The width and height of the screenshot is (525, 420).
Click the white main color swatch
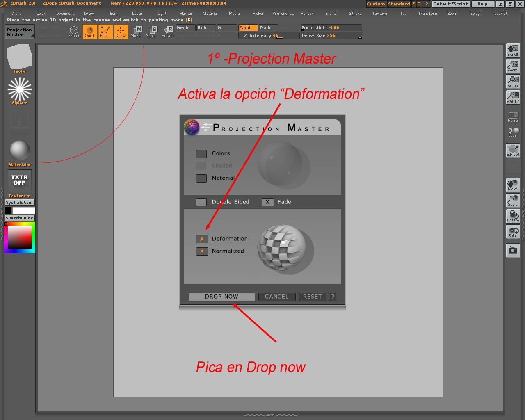pyautogui.click(x=23, y=210)
